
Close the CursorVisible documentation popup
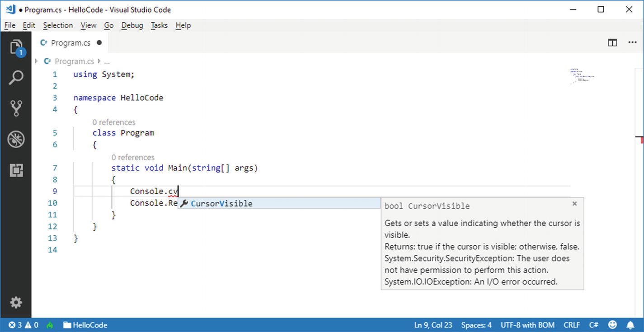(x=574, y=204)
